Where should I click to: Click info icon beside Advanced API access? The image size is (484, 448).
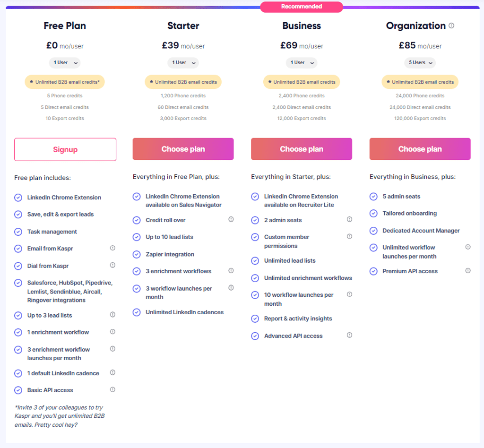coord(349,335)
